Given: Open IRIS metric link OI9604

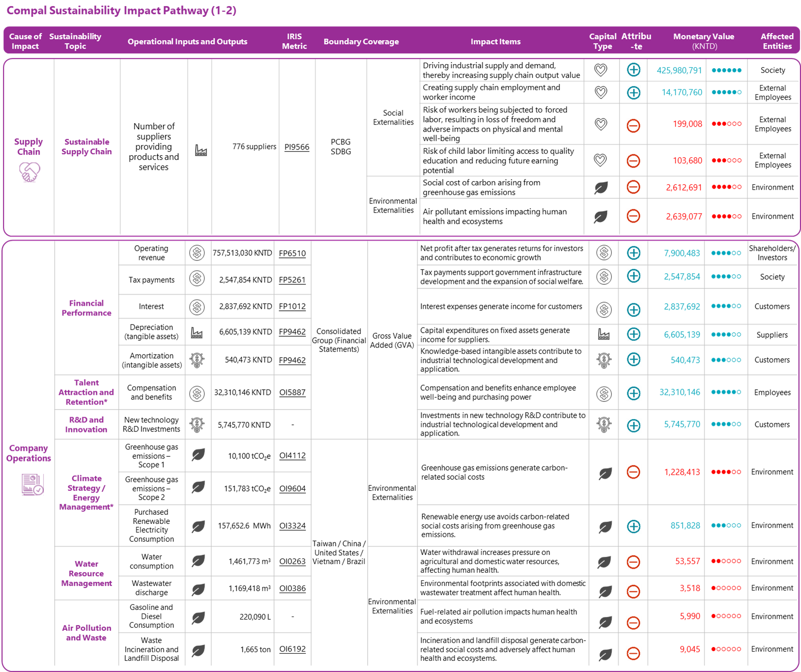Looking at the screenshot, I should coord(293,488).
